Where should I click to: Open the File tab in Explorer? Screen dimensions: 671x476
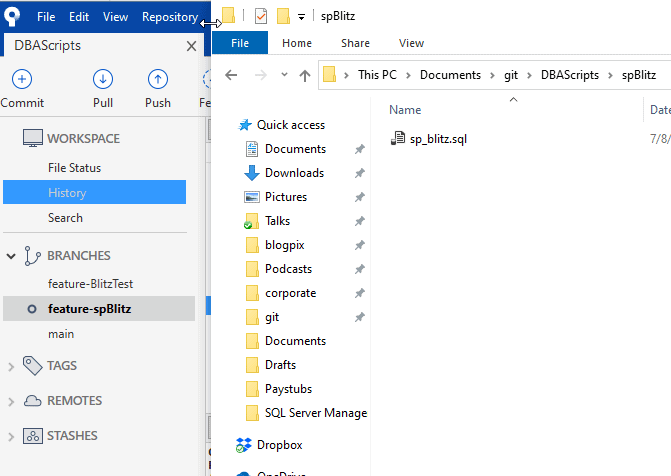coord(240,43)
